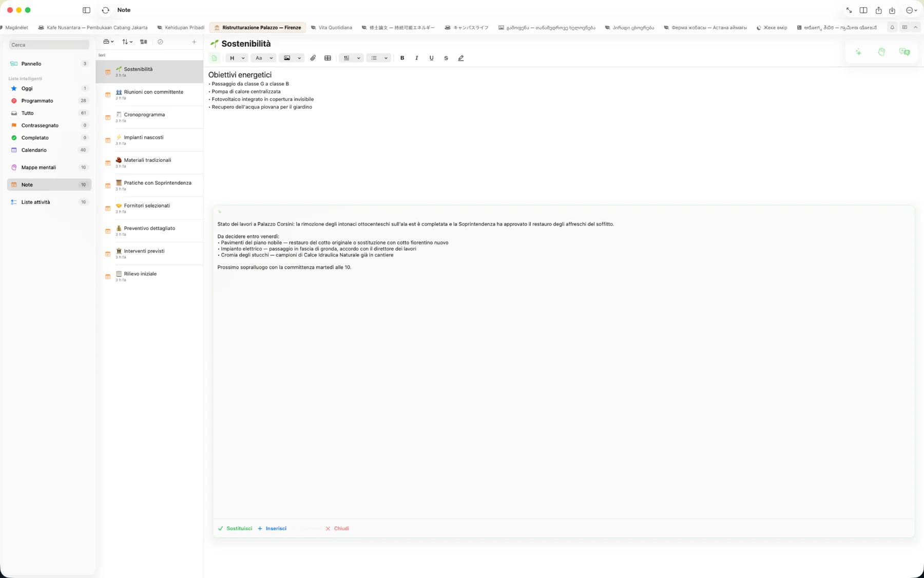This screenshot has width=924, height=578.
Task: Open the note list inbox filter dropdown
Action: tap(108, 42)
